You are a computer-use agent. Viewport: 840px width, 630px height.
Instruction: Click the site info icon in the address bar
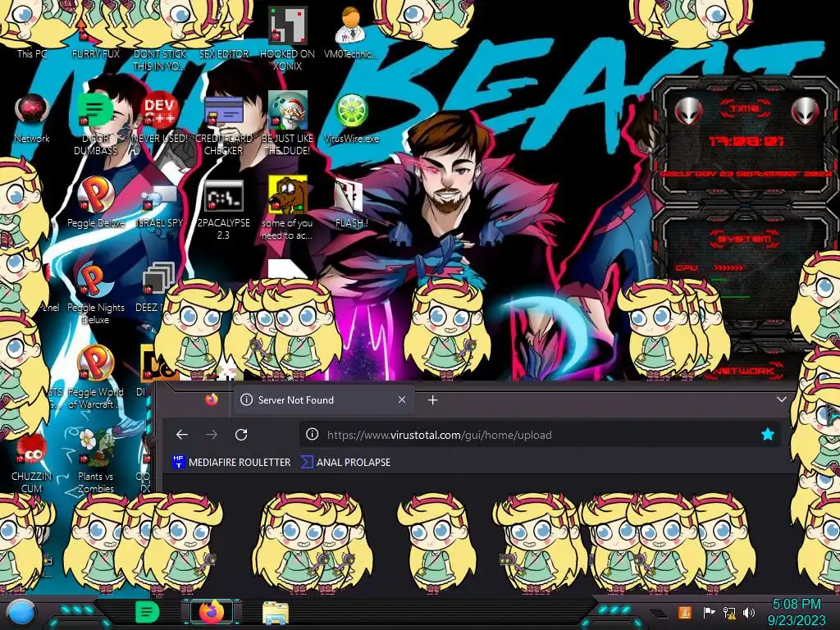coord(312,435)
